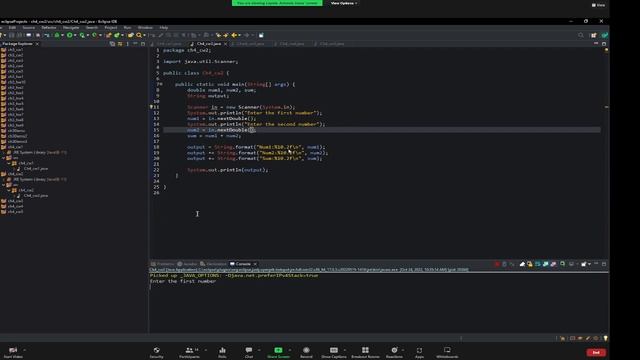Close the Ch4_cw2.java editor tab

click(225, 44)
